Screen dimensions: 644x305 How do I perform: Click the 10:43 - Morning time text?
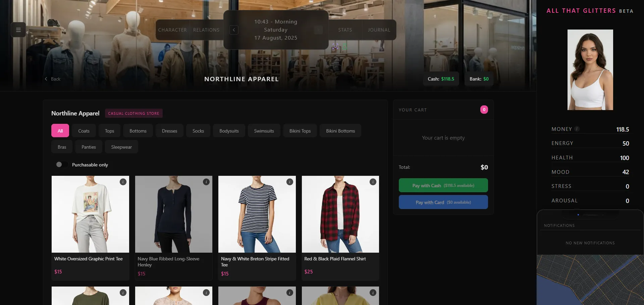coord(276,21)
